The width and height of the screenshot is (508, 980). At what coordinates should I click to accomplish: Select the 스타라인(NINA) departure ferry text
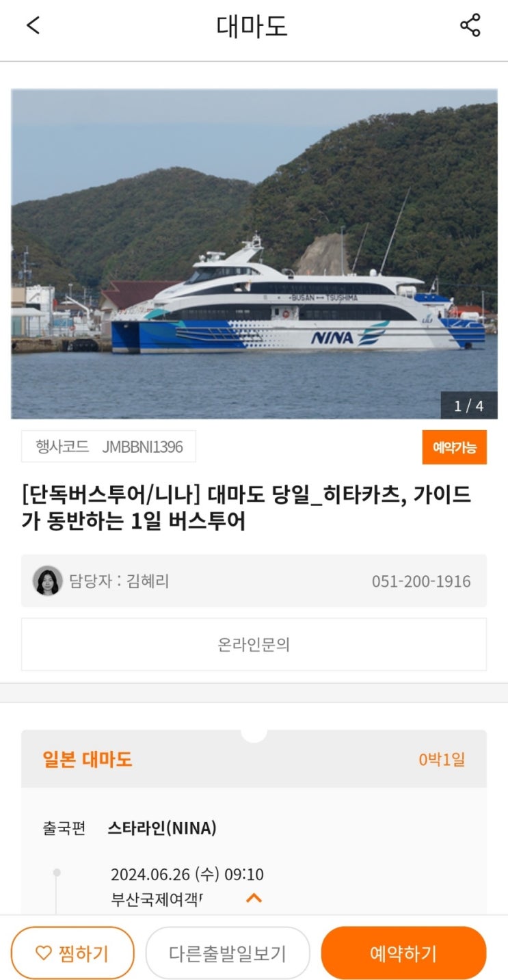tap(162, 828)
